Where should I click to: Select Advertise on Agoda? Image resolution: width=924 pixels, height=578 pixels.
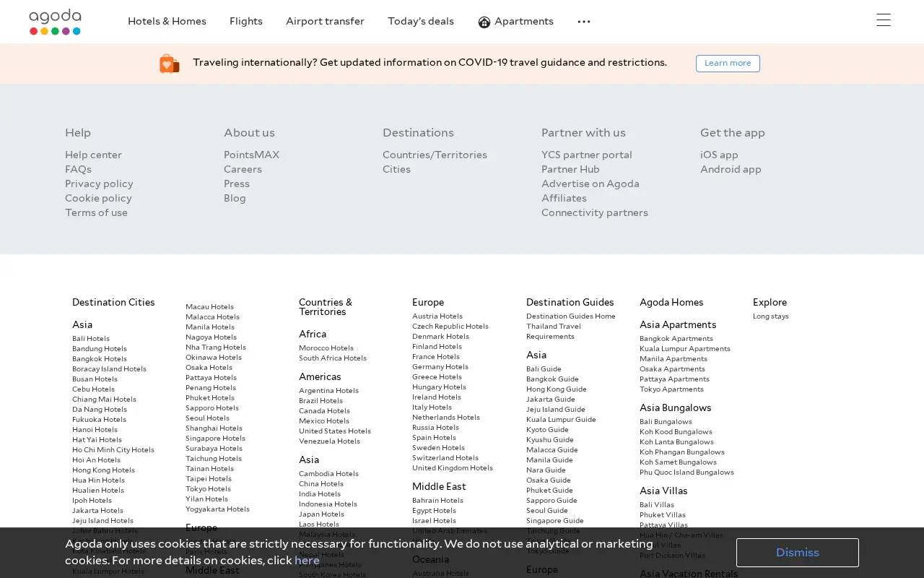click(x=590, y=184)
